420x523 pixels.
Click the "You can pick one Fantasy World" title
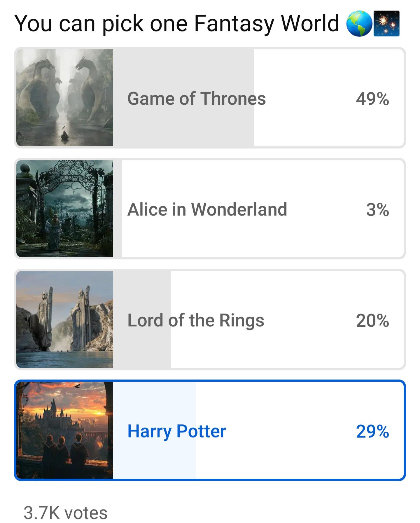(177, 23)
